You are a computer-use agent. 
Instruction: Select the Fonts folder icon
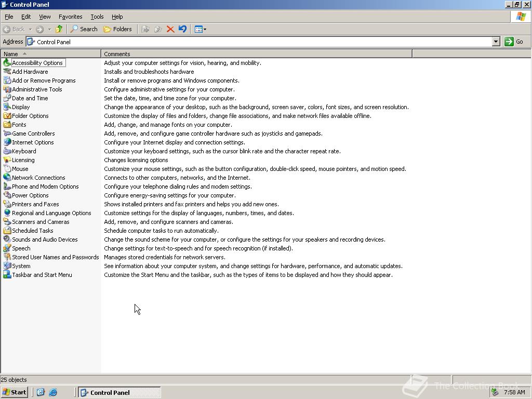pos(7,125)
